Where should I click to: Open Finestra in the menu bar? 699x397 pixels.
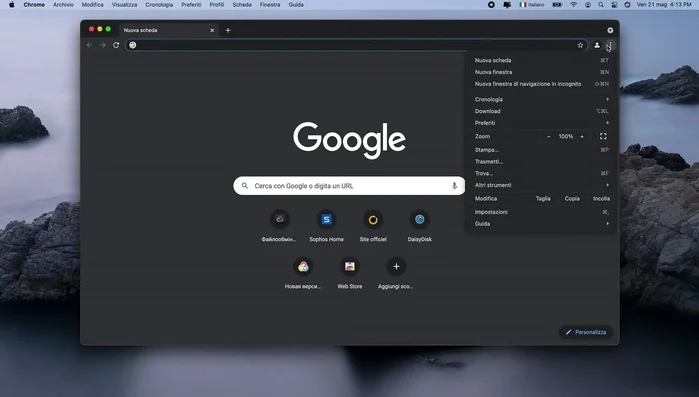click(x=270, y=4)
